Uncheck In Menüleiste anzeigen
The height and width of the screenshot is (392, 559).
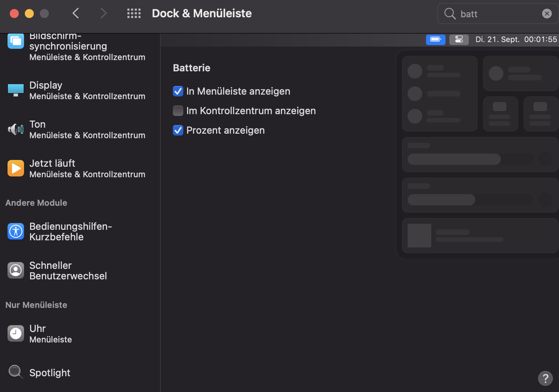click(178, 91)
